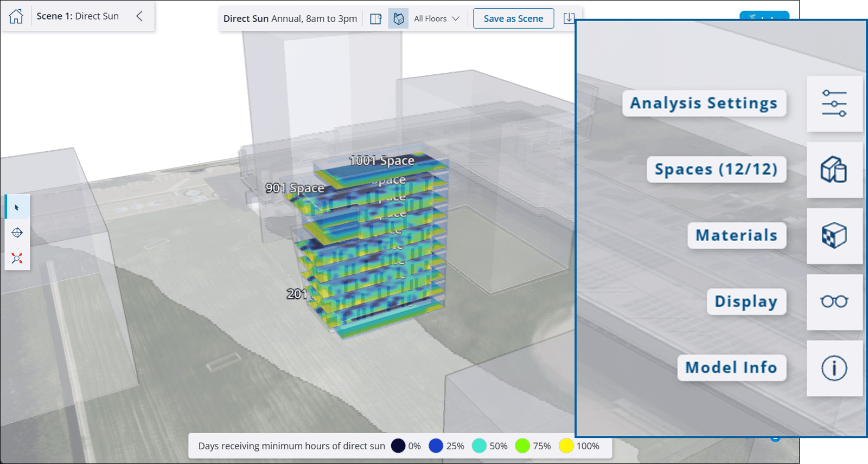
Task: Click the yellow 100% legend swatch
Action: point(566,446)
